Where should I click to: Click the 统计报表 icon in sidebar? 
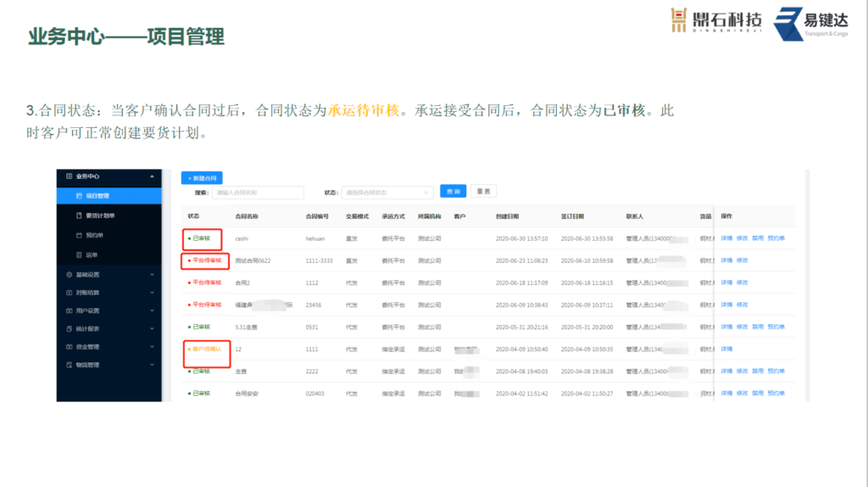(x=69, y=328)
